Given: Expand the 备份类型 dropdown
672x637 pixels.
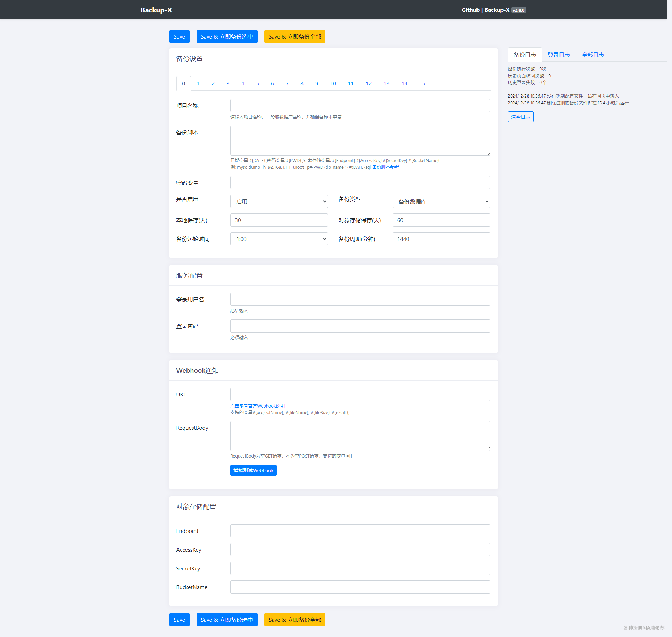Looking at the screenshot, I should pyautogui.click(x=441, y=201).
